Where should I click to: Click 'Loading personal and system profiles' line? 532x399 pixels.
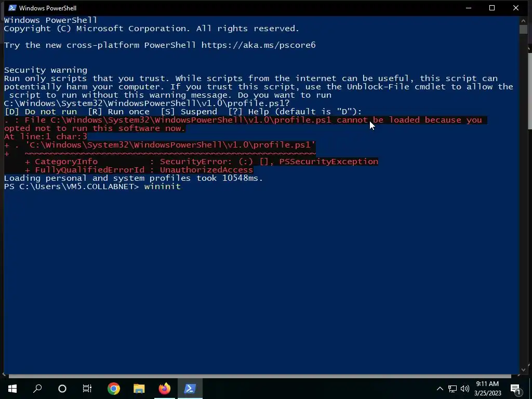[x=134, y=178]
